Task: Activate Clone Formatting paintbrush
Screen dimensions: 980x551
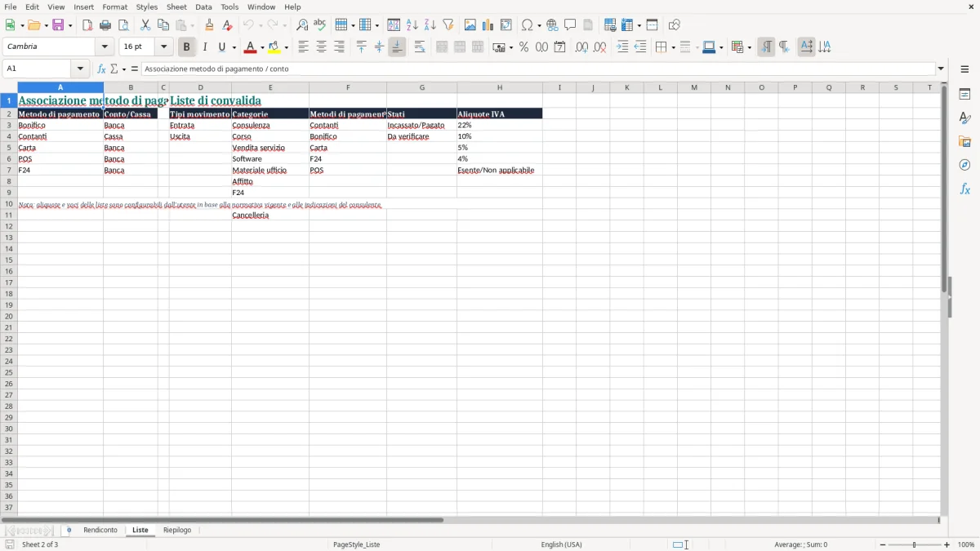Action: point(210,25)
